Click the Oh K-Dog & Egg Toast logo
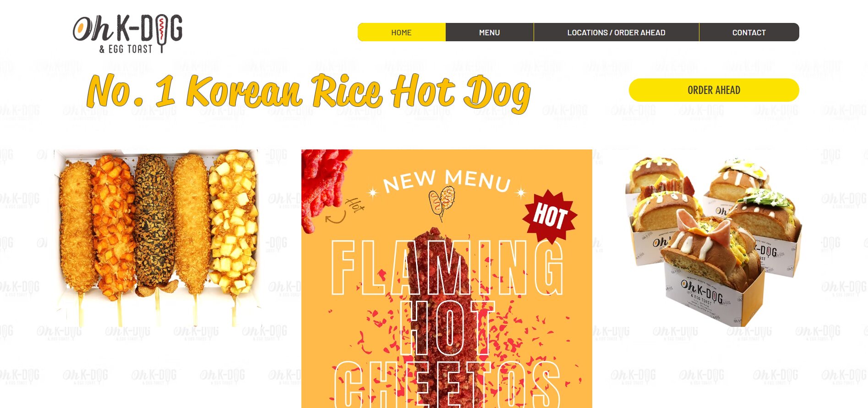This screenshot has height=408, width=868. pos(128,33)
